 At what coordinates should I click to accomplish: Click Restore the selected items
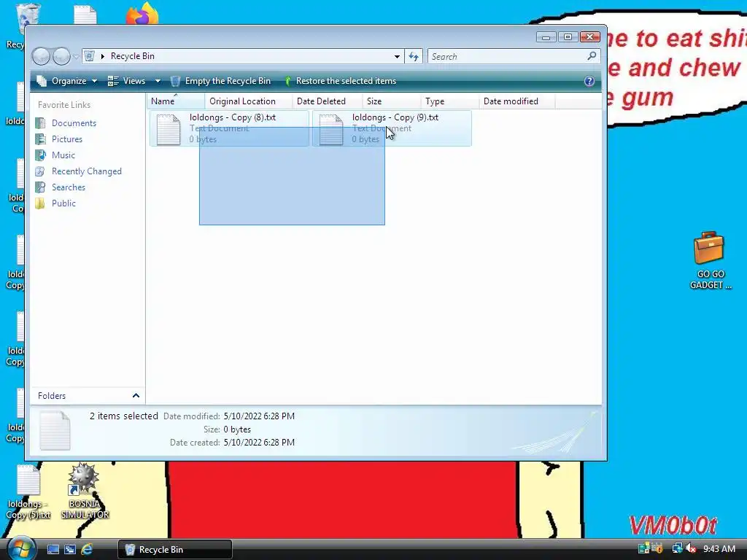tap(340, 81)
